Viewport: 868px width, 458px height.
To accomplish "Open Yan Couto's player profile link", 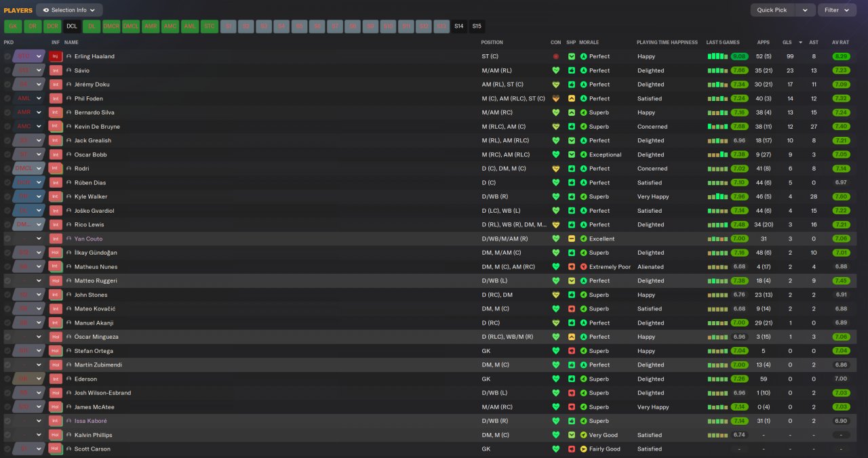I will point(88,239).
